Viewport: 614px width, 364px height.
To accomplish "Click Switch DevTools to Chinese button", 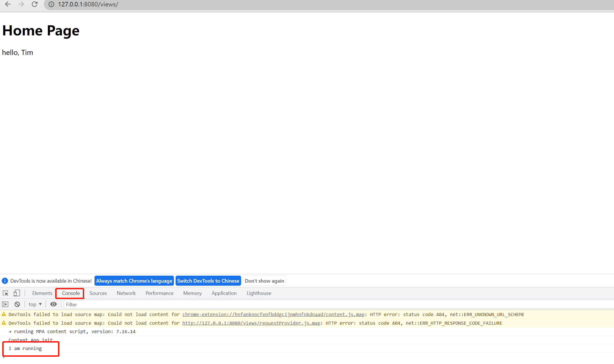I will tap(208, 281).
